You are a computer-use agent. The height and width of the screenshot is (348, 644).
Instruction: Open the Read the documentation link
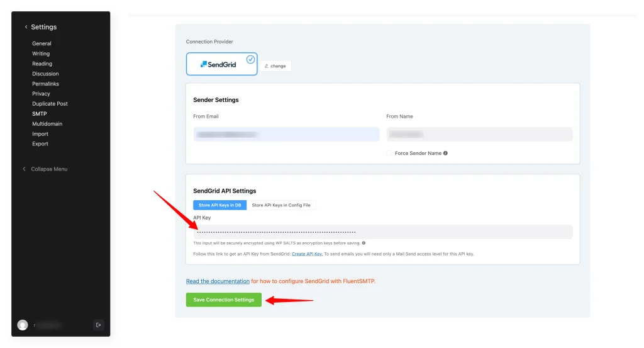218,281
